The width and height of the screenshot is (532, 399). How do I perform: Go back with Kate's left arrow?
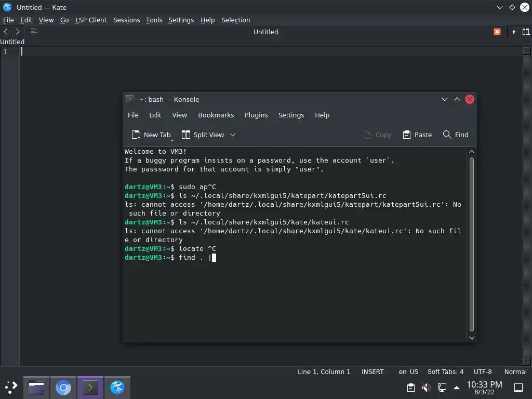click(x=6, y=32)
